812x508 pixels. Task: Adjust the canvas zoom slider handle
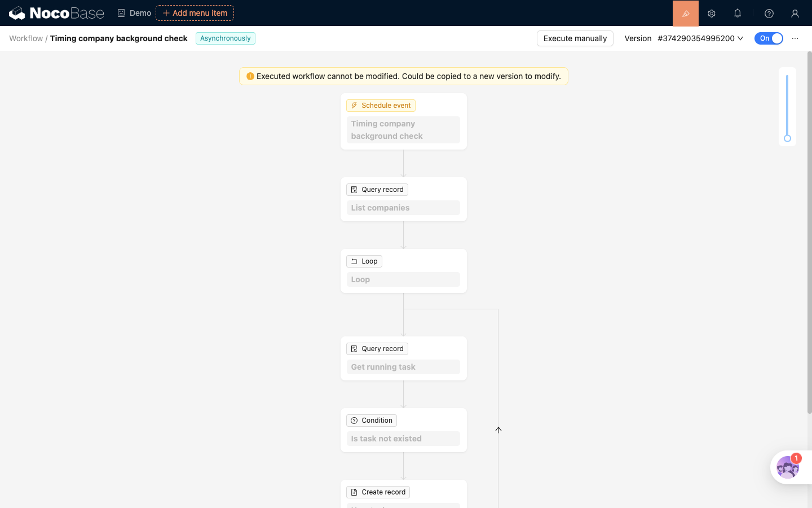tap(787, 138)
